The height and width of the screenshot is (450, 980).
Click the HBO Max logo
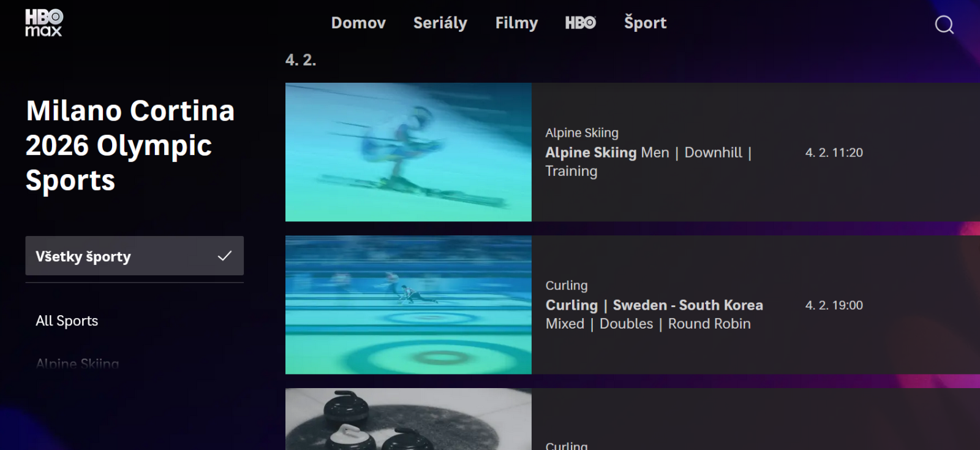[x=43, y=23]
